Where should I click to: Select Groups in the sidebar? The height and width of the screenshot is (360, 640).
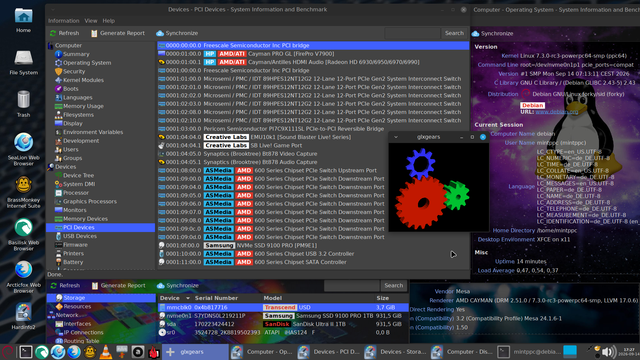click(x=72, y=158)
